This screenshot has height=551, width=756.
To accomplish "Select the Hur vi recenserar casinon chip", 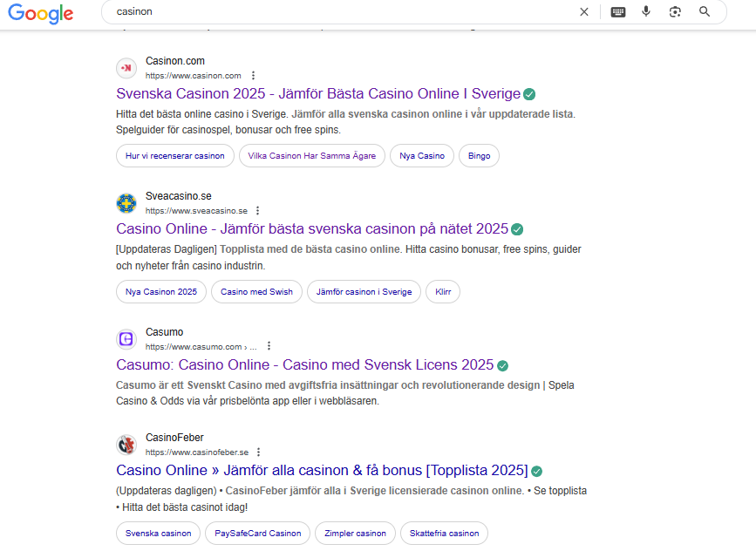I will [175, 156].
